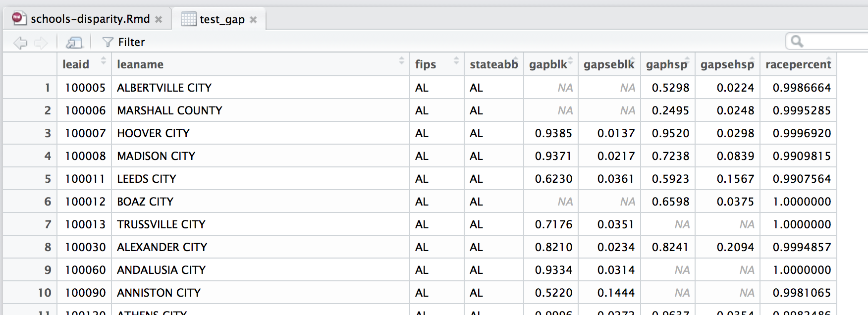Viewport: 868px width, 315px height.
Task: Click racepercent value 0.9907564
Action: click(x=802, y=179)
